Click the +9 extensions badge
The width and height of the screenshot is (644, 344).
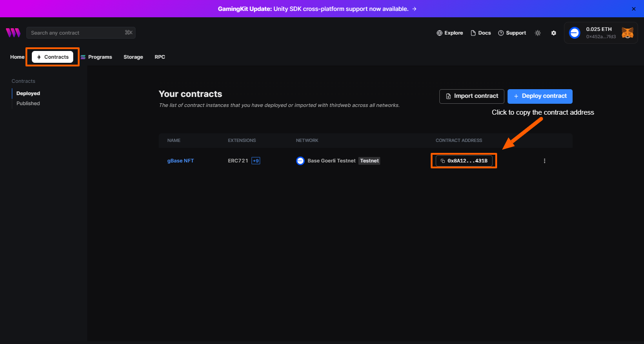[x=256, y=161]
